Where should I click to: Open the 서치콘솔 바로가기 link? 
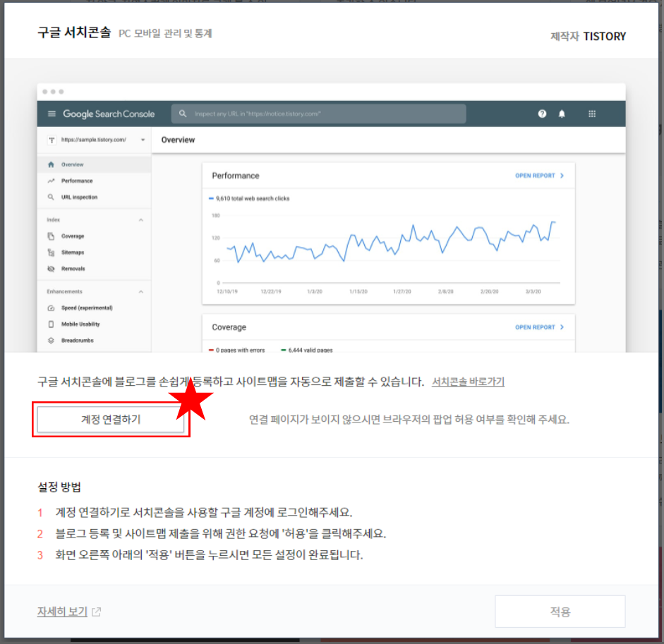coord(468,382)
